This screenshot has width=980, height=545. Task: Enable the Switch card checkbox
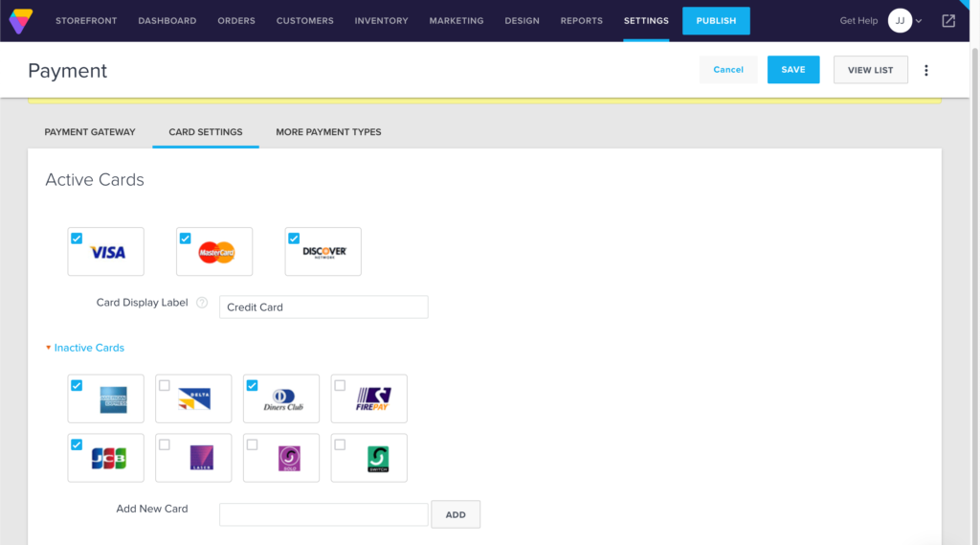tap(340, 444)
